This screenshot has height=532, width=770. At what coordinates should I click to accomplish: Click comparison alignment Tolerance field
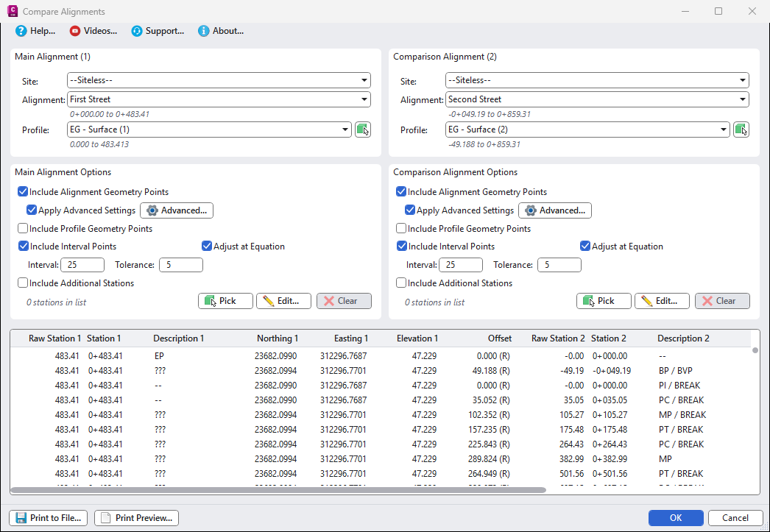[559, 264]
